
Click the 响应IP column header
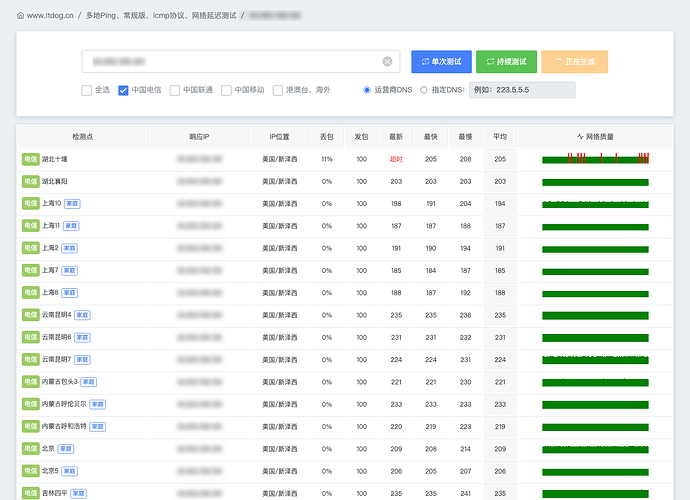tap(199, 137)
